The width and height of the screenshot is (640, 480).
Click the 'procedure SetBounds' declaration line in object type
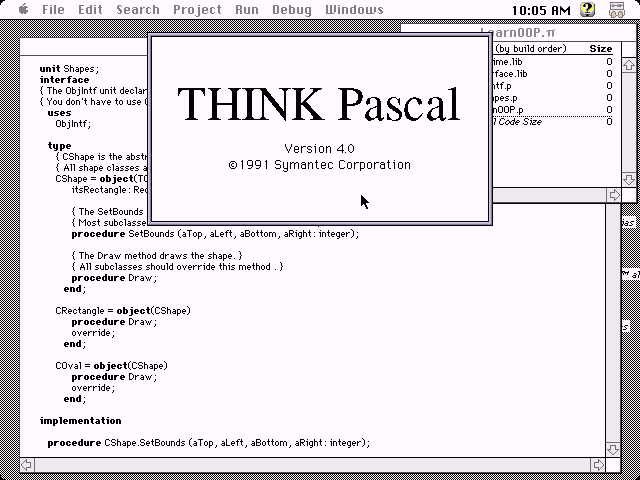(x=215, y=234)
